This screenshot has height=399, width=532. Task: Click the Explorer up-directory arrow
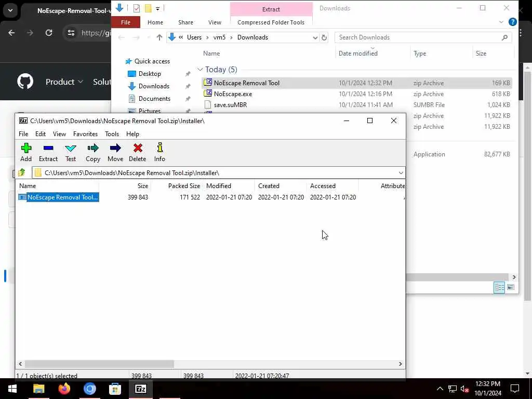tap(159, 37)
